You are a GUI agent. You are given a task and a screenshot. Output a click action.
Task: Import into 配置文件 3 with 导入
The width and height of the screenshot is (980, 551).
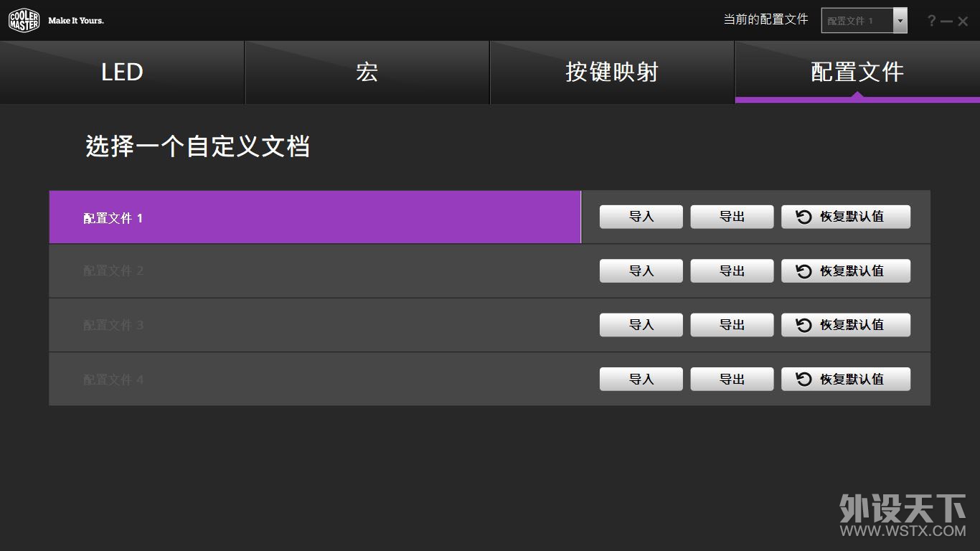click(641, 325)
